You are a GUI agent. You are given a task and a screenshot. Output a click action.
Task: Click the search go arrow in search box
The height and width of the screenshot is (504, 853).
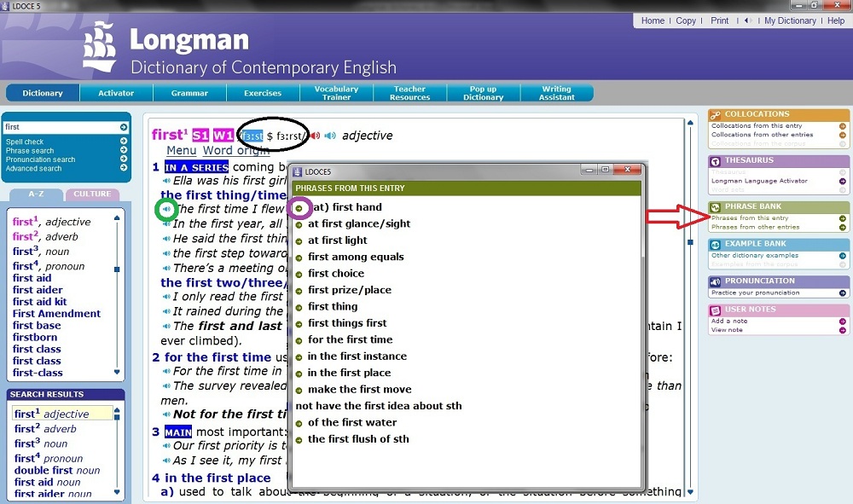pos(124,127)
